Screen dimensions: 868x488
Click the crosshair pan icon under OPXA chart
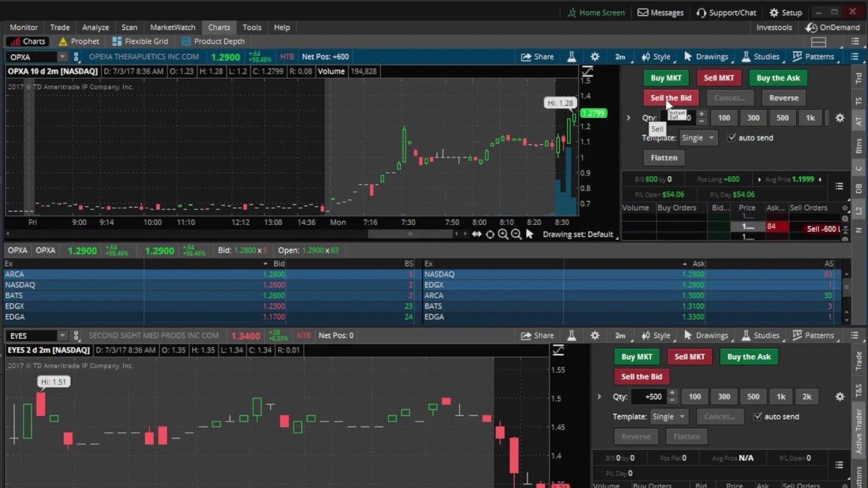[x=490, y=234]
